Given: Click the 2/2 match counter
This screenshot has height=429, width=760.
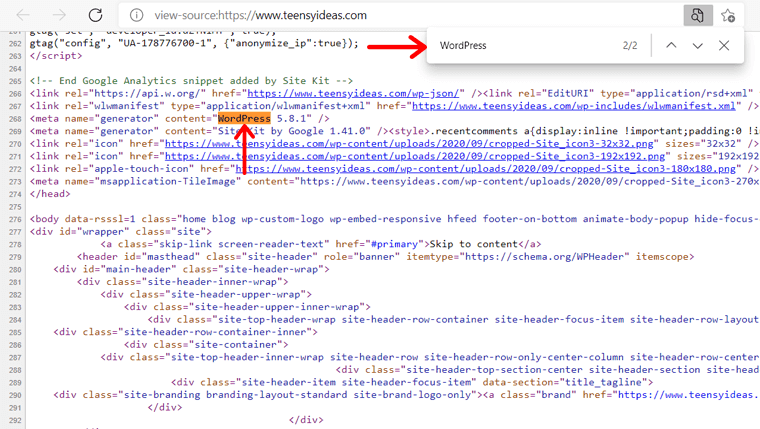Looking at the screenshot, I should (630, 46).
